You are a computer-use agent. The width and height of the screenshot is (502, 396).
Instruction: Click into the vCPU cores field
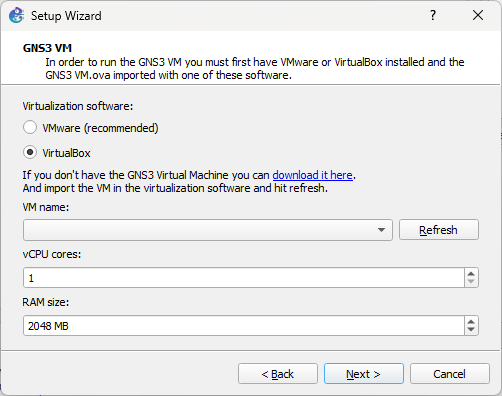point(243,278)
